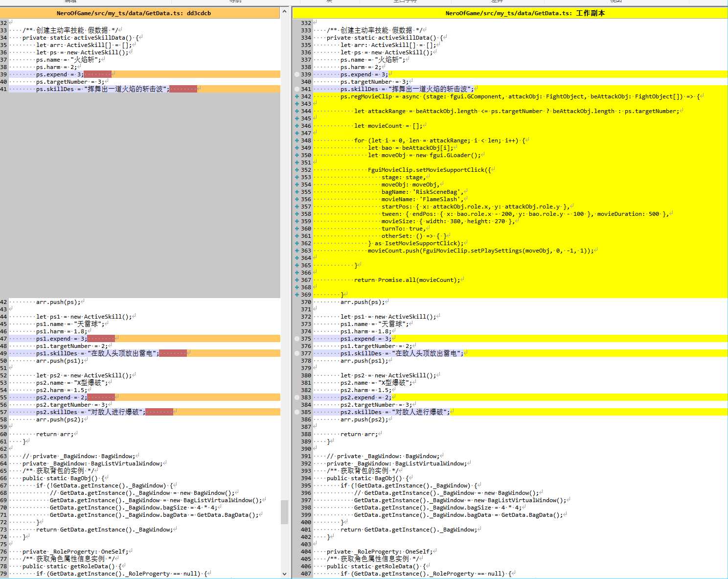Click the added-line plus marker at line 363
Viewport: 728px width, 579px height.
pyautogui.click(x=297, y=251)
